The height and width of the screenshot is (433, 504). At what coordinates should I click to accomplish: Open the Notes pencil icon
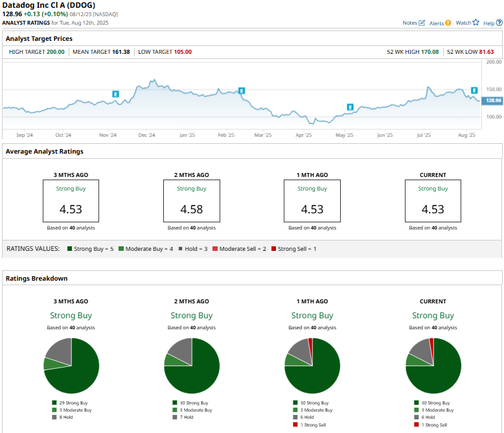[422, 23]
